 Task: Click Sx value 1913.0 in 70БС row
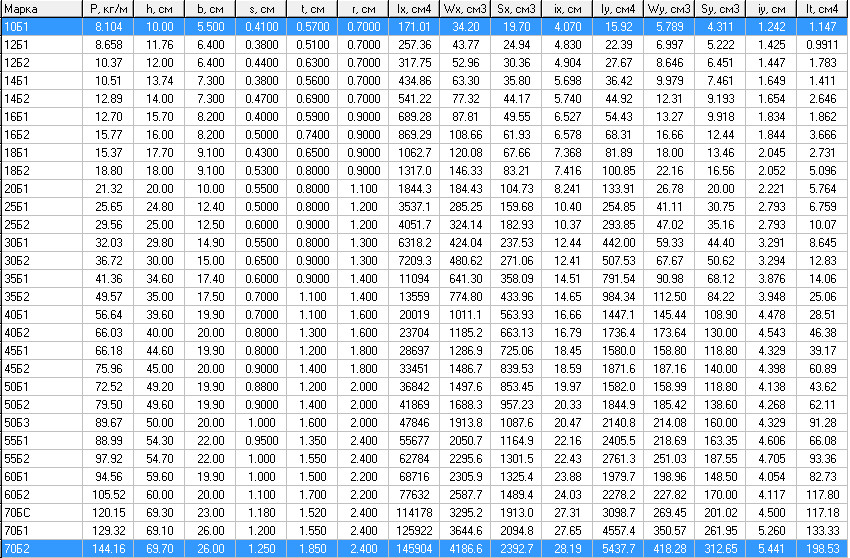(x=516, y=513)
